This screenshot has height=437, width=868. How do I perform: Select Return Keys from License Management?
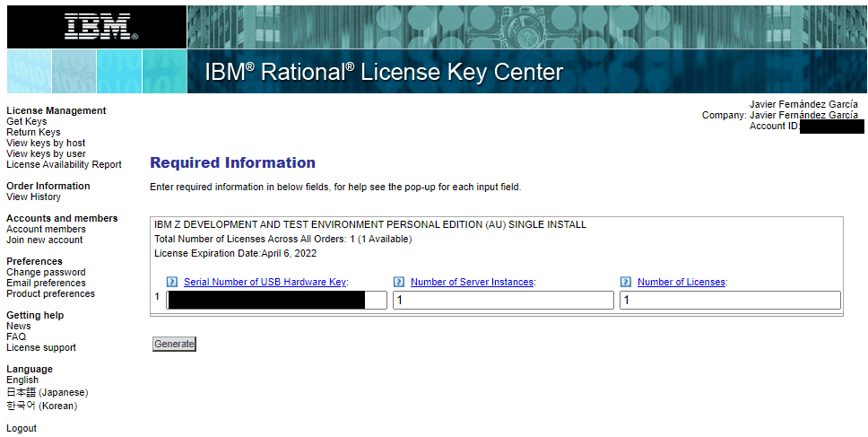[x=33, y=133]
